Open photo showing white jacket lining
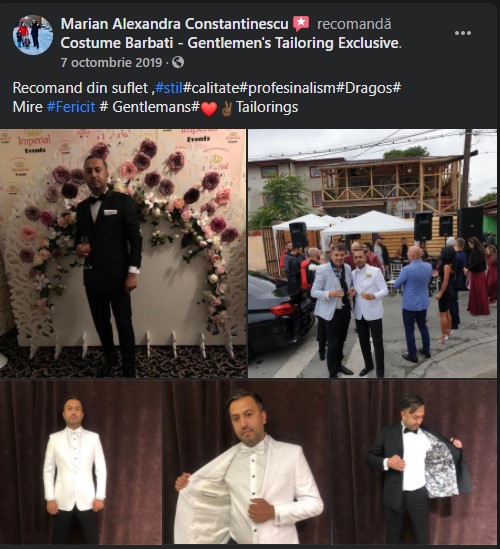Viewport: 500px width, 549px height. 246,462
